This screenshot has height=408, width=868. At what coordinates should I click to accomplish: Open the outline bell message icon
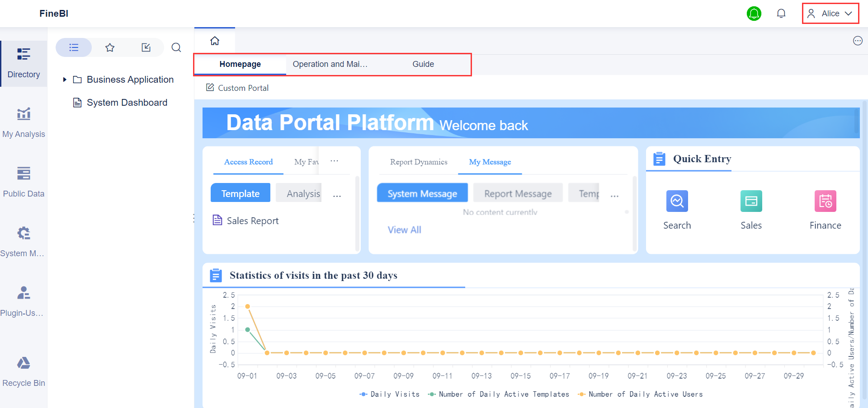(781, 14)
